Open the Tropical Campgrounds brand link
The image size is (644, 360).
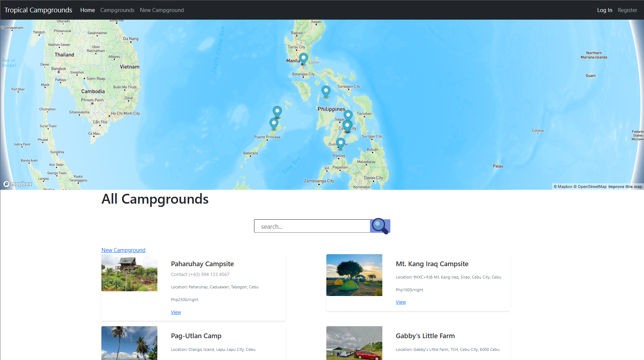(x=38, y=10)
